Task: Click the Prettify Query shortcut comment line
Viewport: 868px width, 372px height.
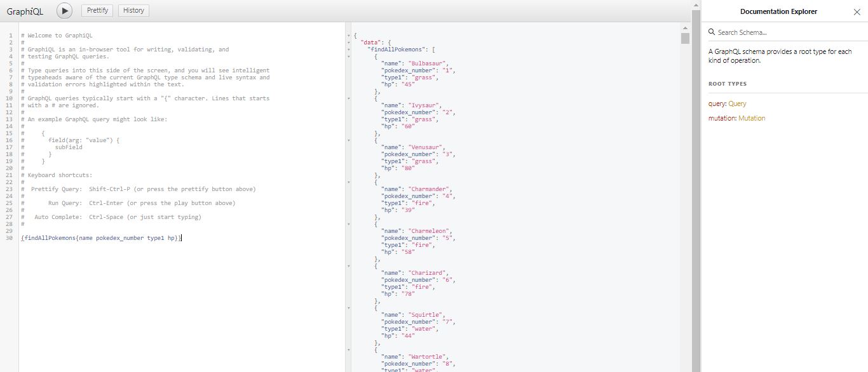Action: click(138, 189)
